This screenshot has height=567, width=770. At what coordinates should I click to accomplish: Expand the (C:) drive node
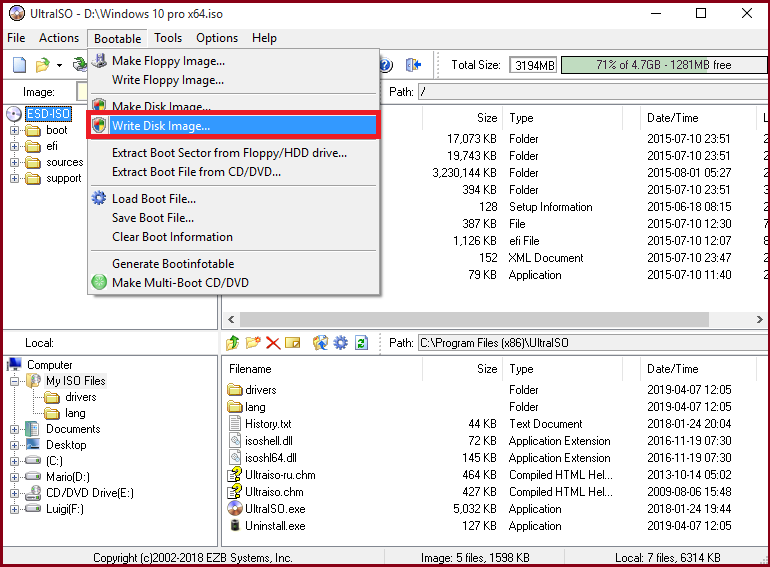[x=14, y=461]
